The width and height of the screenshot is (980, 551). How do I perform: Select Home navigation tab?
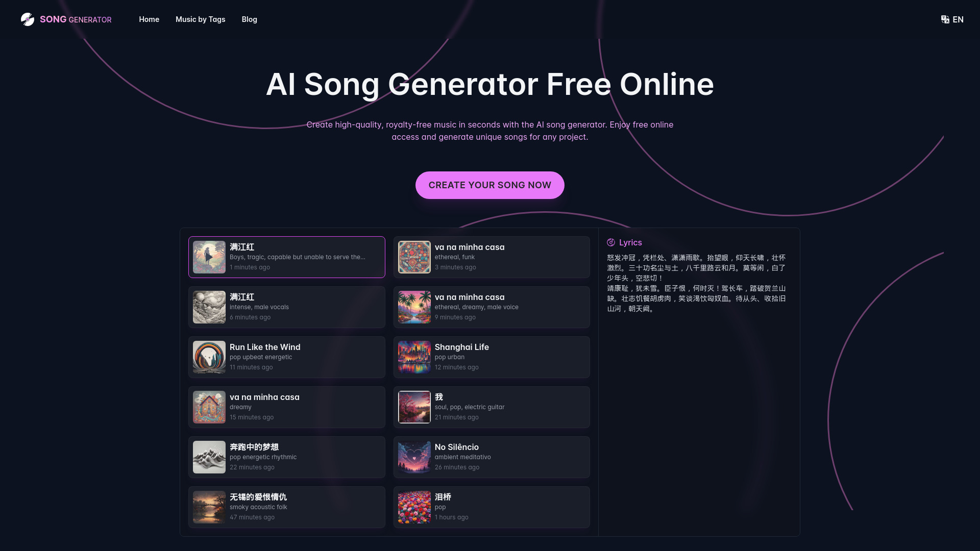point(149,19)
